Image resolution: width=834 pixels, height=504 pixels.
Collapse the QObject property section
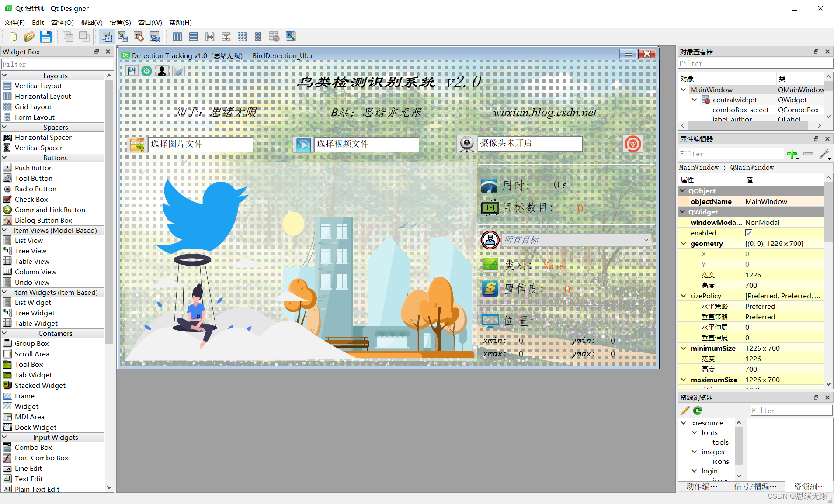pos(682,191)
